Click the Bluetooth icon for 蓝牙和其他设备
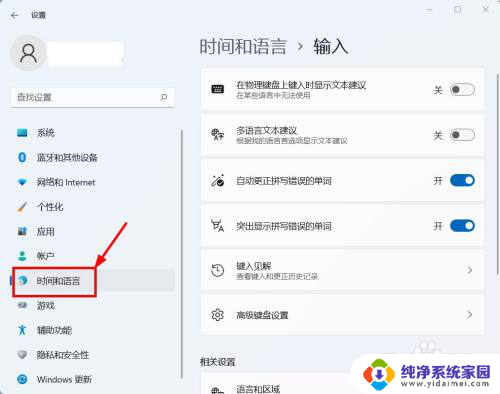Viewport: 500px width, 394px height. [x=22, y=157]
